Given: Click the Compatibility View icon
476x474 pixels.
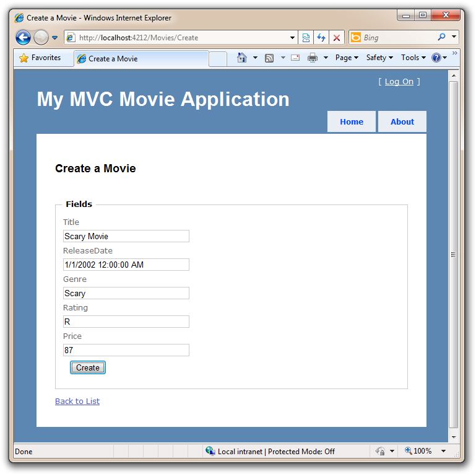Looking at the screenshot, I should point(306,37).
